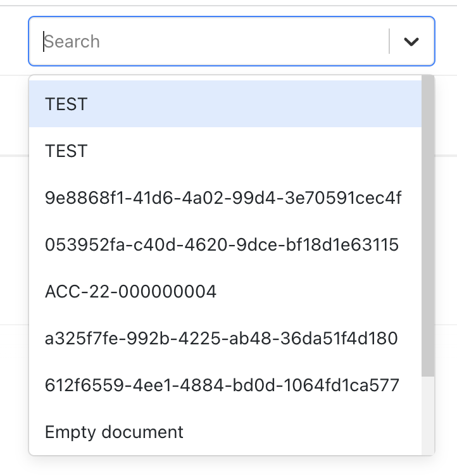Pick the 053952fa-c40d-4620-9dce-bf18d1e63115 entry
457x476 pixels.
click(x=222, y=244)
